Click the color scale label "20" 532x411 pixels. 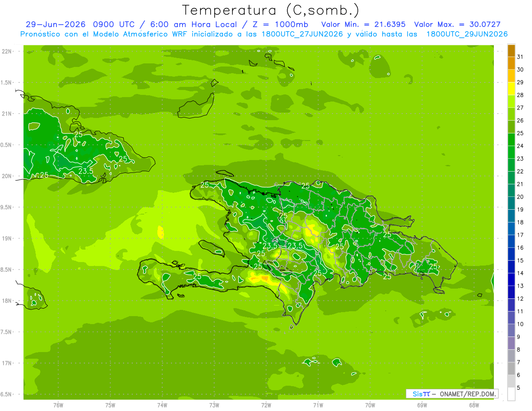[x=520, y=197]
